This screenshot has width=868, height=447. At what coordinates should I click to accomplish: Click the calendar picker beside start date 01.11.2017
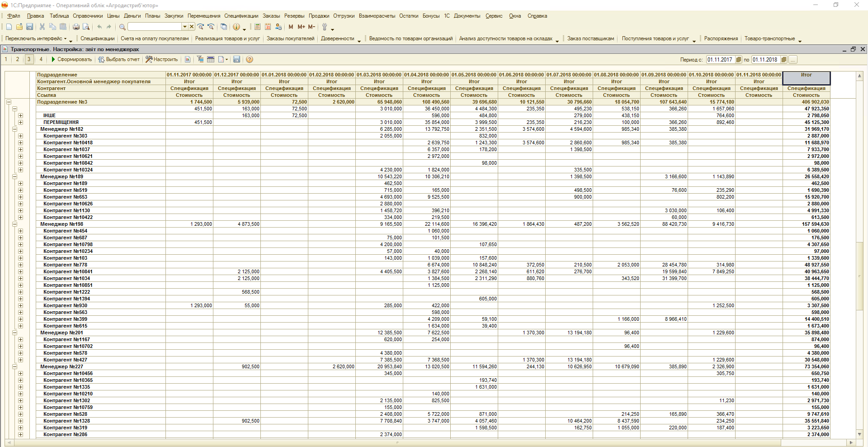point(739,60)
